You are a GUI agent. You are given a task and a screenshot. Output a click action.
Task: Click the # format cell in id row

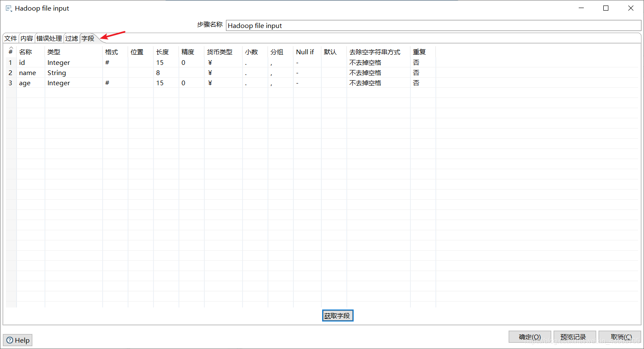(115, 62)
